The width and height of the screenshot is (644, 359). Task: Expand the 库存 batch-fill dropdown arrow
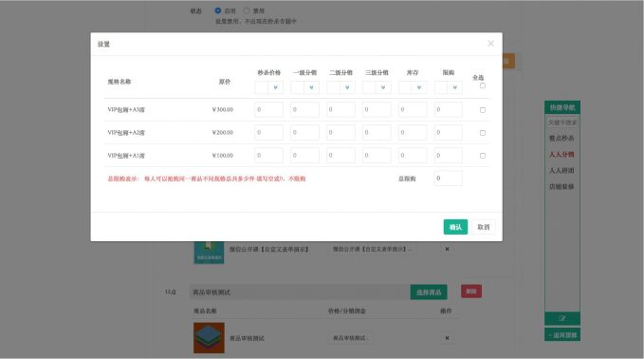(x=419, y=87)
